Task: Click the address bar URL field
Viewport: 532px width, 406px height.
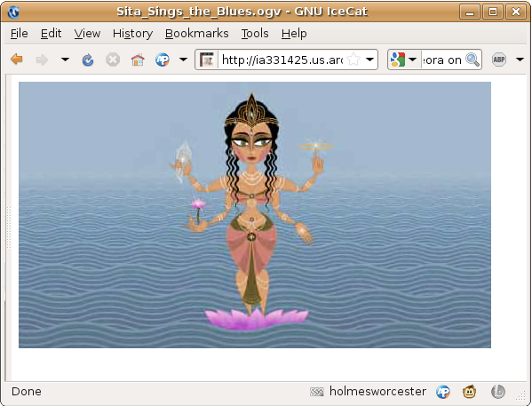Action: click(282, 60)
